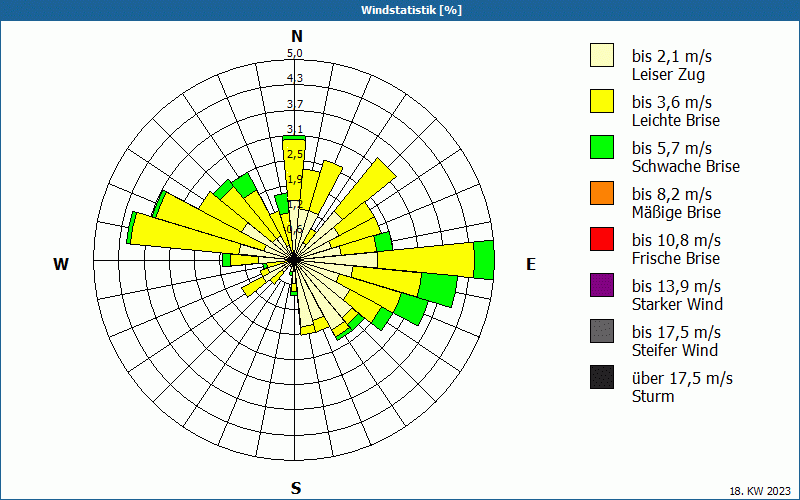This screenshot has width=800, height=500.
Task: Click the purple 'bis 13,9 m/s' legend swatch
Action: coord(602,285)
